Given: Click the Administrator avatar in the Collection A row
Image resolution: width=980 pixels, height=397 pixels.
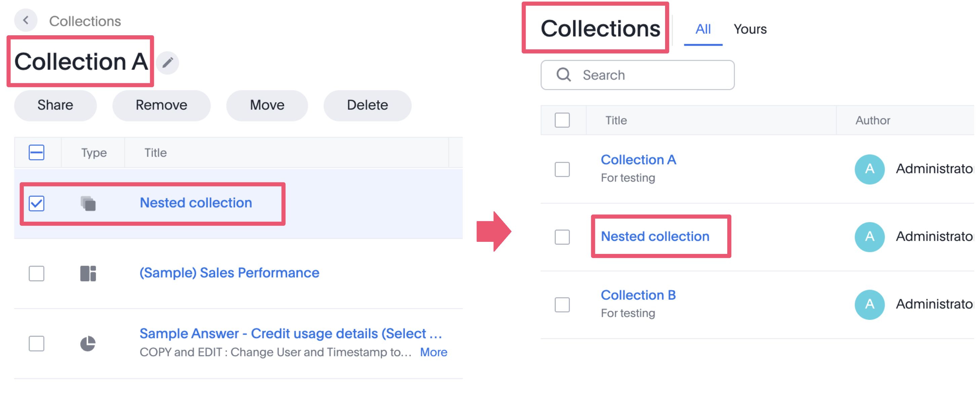Looking at the screenshot, I should (x=870, y=169).
